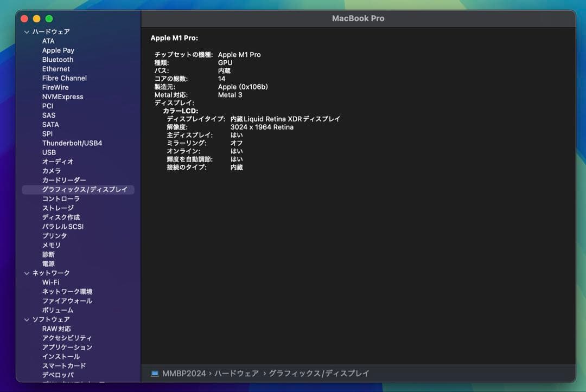The height and width of the screenshot is (392, 586).
Task: Select 診断 in the sidebar
Action: [x=48, y=254]
